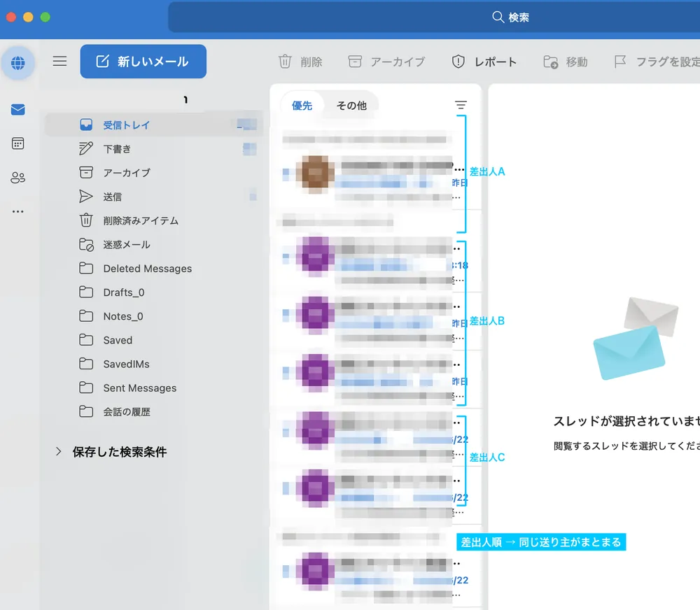The image size is (700, 610).
Task: Open the Calendar view icon
Action: click(18, 143)
